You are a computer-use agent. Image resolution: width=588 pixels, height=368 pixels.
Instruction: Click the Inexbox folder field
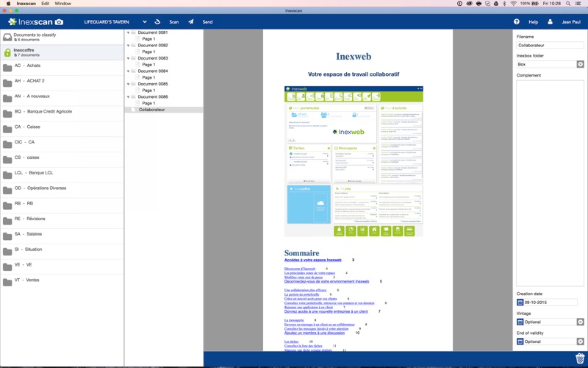click(546, 64)
